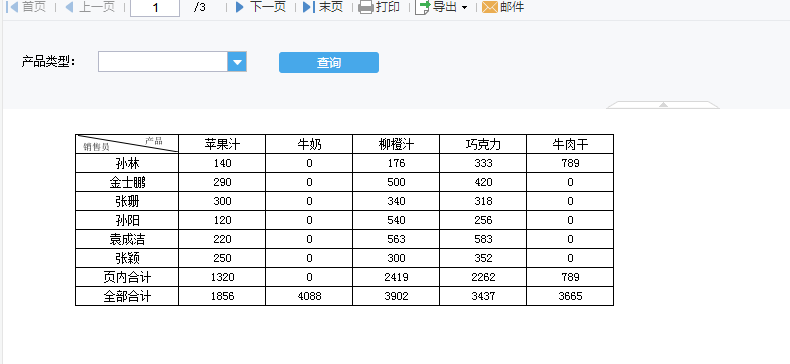Select the 柳橙汁 column header
Image resolution: width=790 pixels, height=364 pixels.
(396, 144)
